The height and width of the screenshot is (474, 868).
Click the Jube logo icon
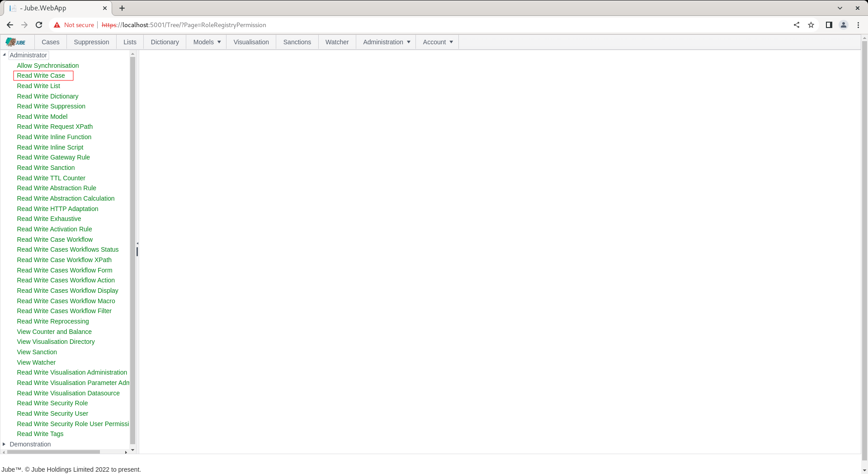[15, 42]
